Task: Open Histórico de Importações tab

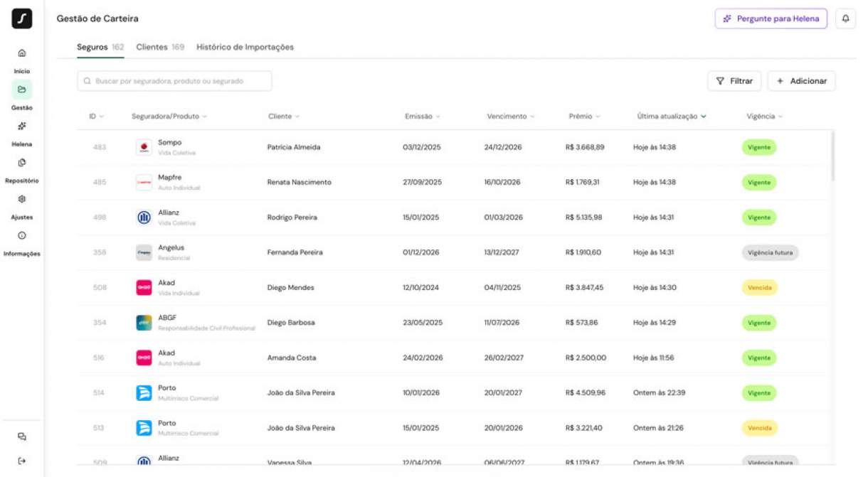Action: click(245, 48)
